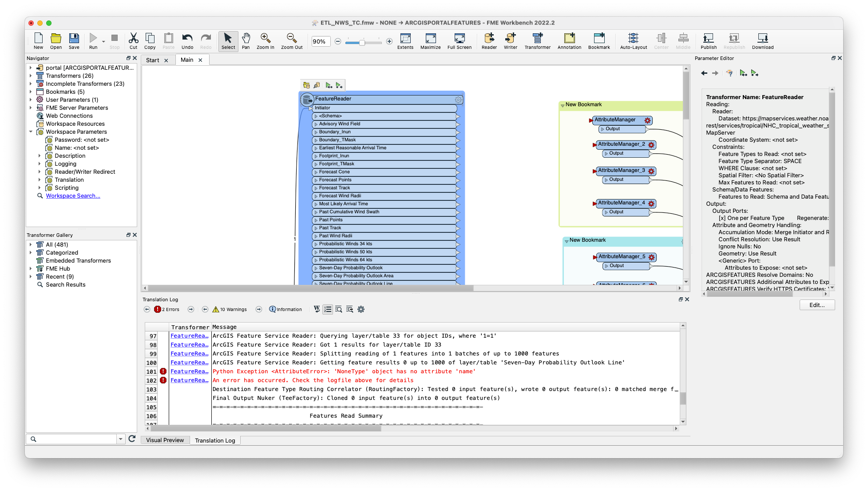The image size is (868, 491).
Task: Add a Writer to the workspace
Action: 511,41
